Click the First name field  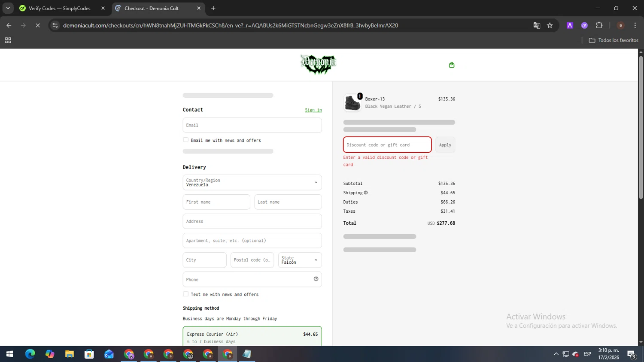[216, 202]
